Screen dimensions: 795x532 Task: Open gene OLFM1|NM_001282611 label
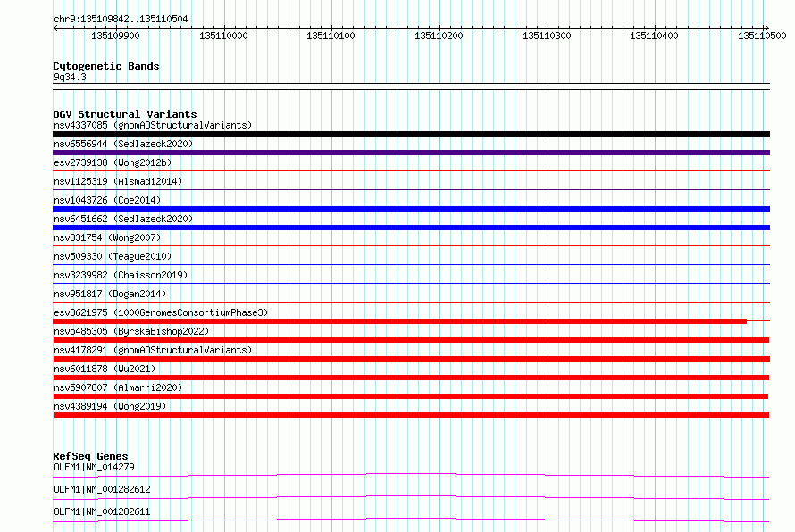pos(102,511)
